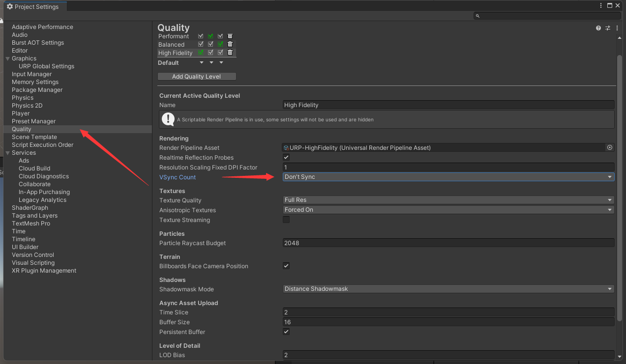
Task: Open the Quality help documentation icon
Action: pos(598,28)
